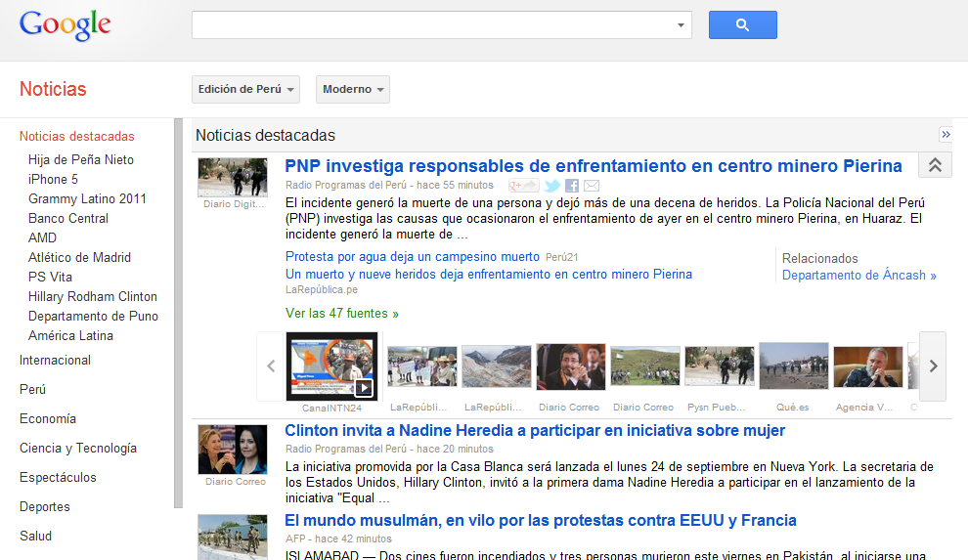This screenshot has width=968, height=560.
Task: Open Clinton invita a Nadine Heredia headline
Action: pyautogui.click(x=535, y=430)
